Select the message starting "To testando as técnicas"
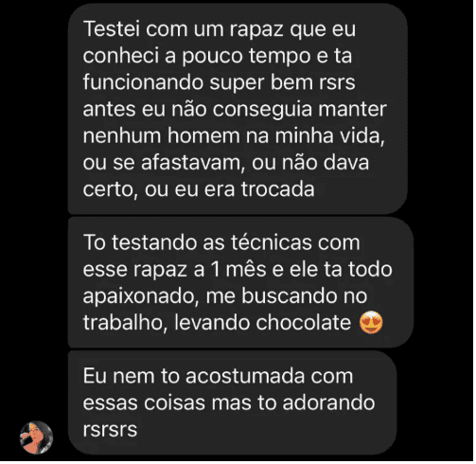 tap(242, 284)
